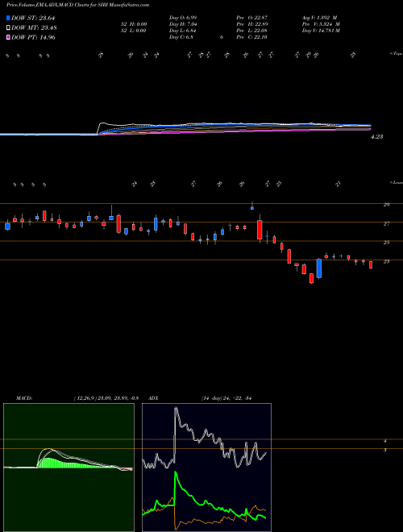Click the '52 H: 0.00' value
Image resolution: width=403 pixels, height=532 pixels.
(135, 24)
